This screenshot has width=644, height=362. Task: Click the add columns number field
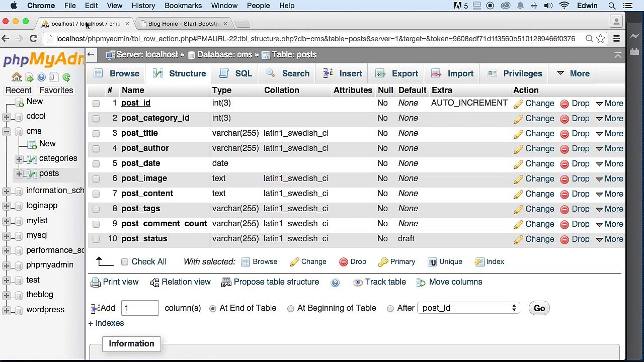point(140,308)
